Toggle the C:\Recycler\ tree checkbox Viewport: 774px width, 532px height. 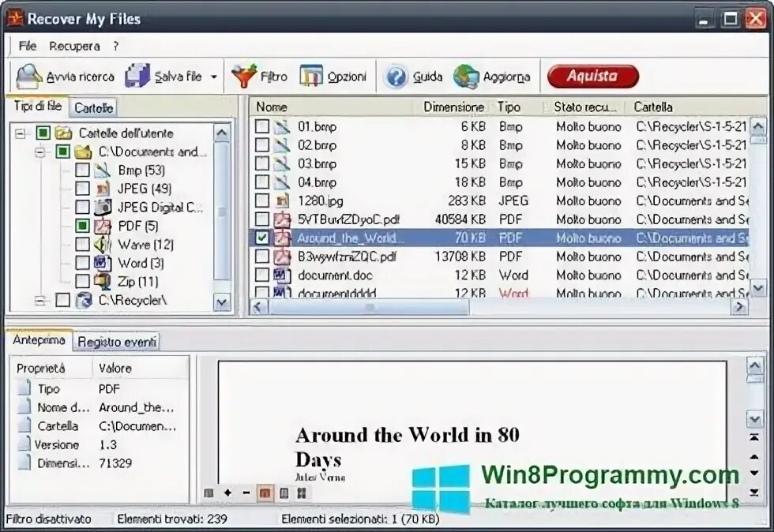click(x=62, y=300)
